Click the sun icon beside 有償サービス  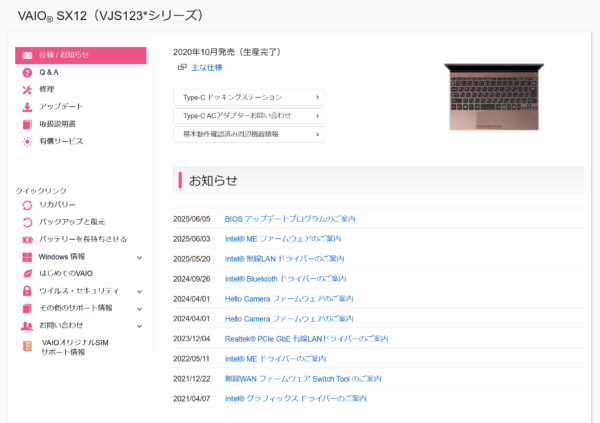(x=27, y=142)
